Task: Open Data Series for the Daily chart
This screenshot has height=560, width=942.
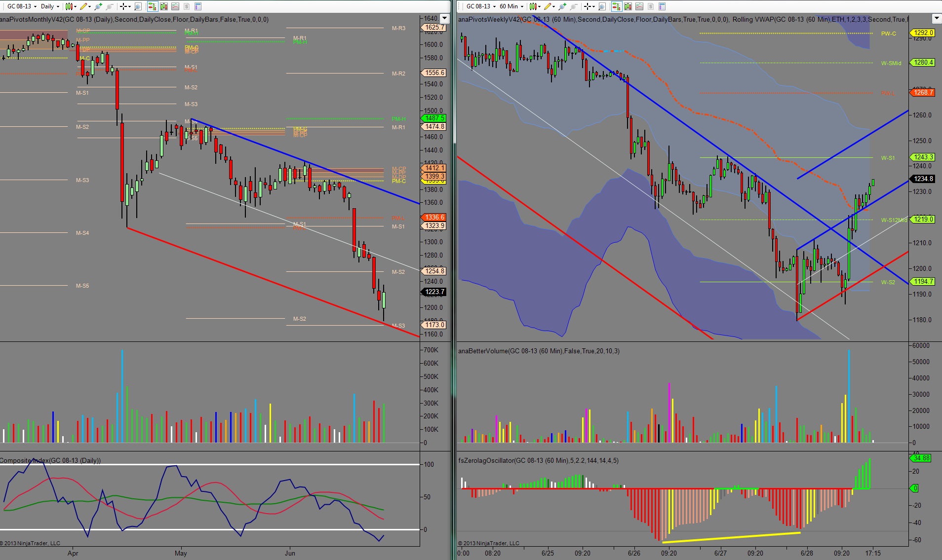Action: click(163, 6)
